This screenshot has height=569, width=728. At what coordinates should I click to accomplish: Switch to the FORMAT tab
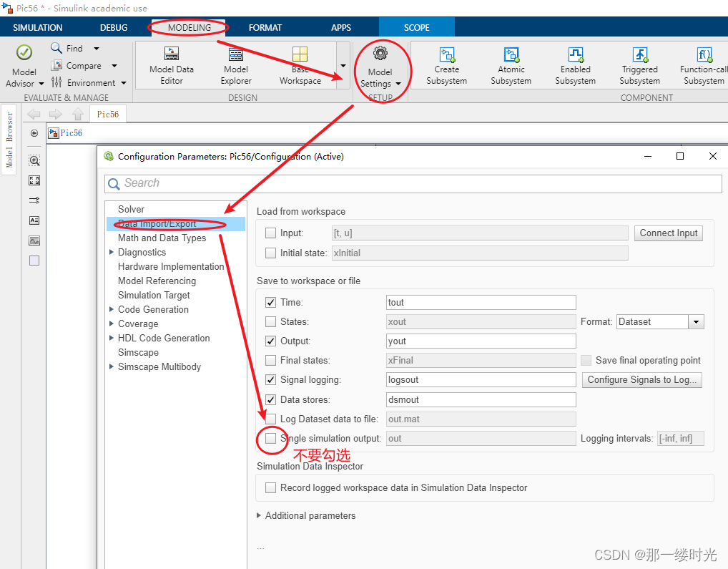coord(265,28)
